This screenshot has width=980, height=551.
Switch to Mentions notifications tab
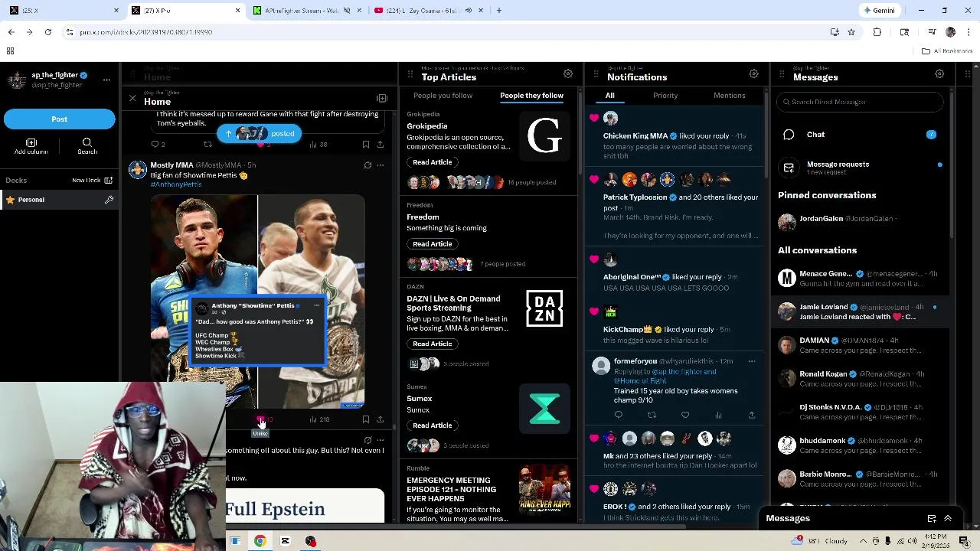pyautogui.click(x=729, y=96)
